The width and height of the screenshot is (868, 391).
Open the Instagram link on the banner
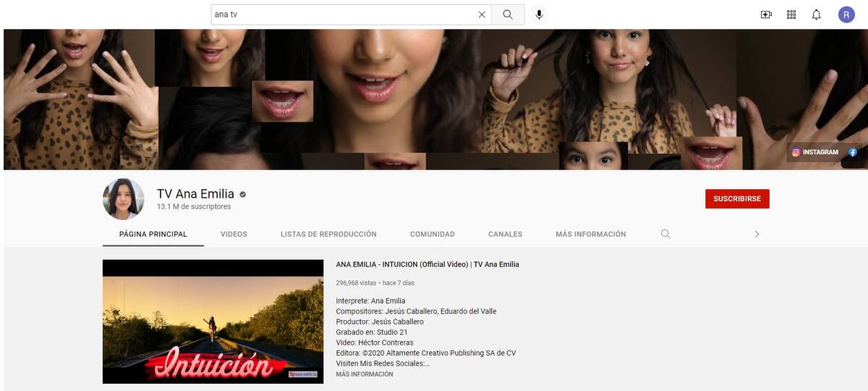[815, 152]
